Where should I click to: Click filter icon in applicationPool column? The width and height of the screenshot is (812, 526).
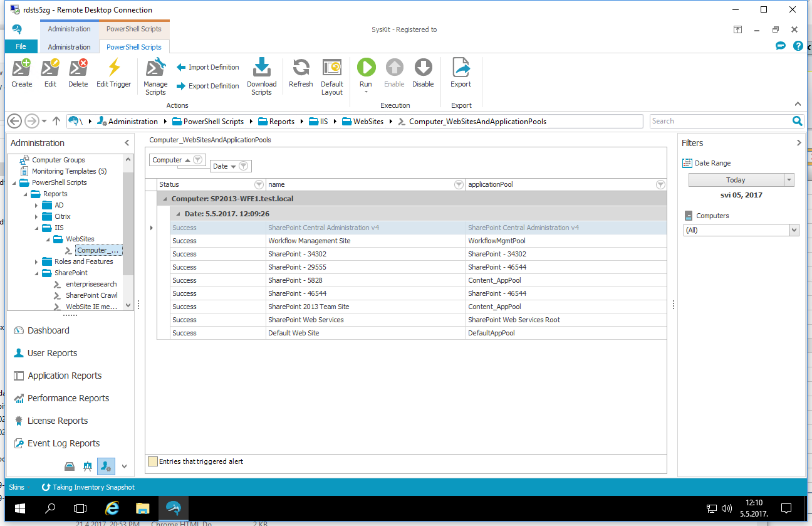tap(660, 184)
